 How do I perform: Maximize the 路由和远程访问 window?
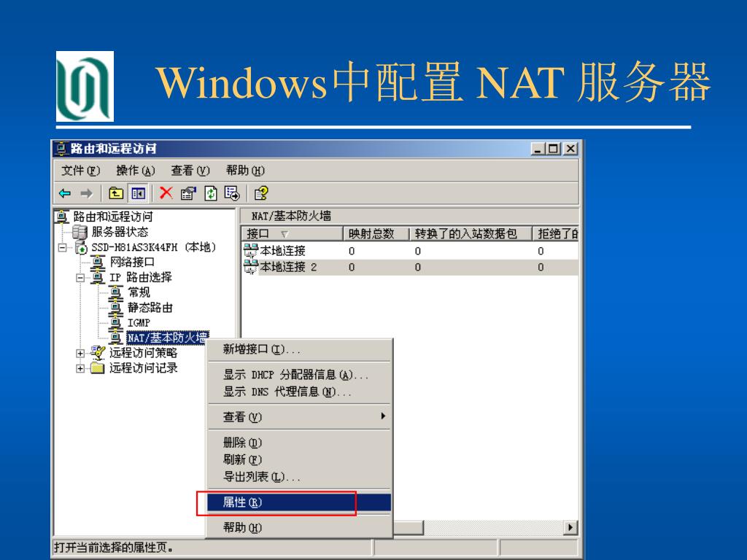click(553, 149)
